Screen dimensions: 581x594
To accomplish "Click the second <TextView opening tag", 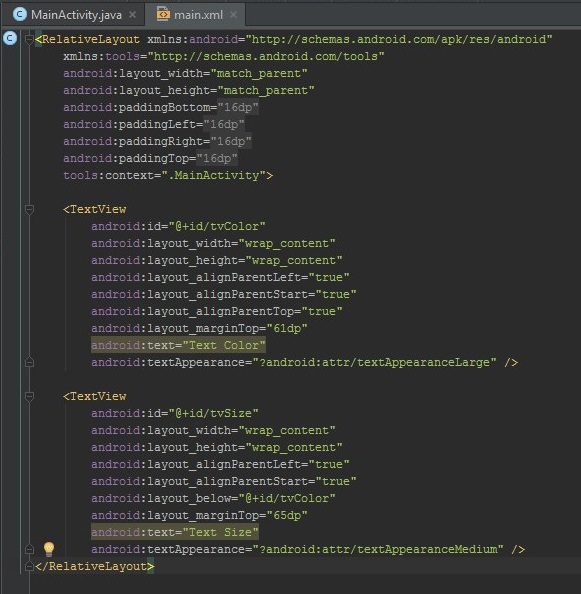I will (x=95, y=396).
